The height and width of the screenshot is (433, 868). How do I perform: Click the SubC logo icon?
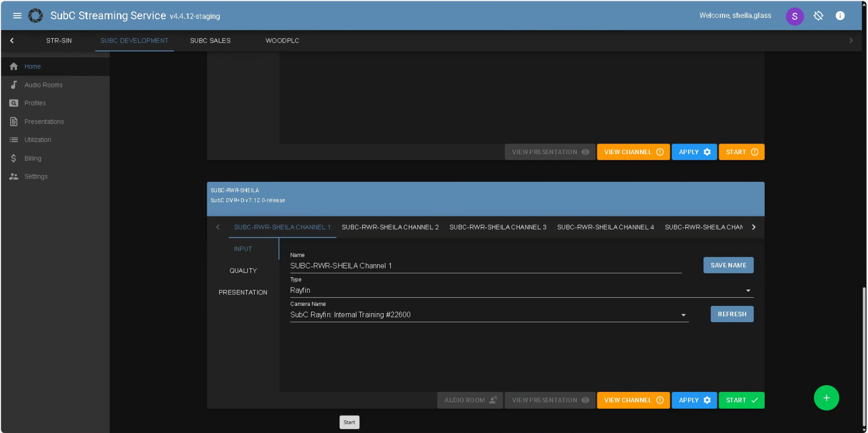click(x=35, y=15)
